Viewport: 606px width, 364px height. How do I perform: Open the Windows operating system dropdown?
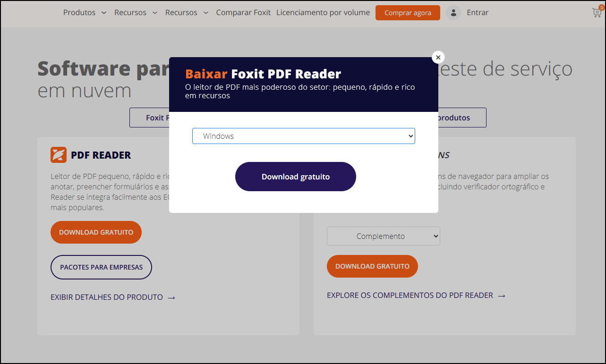click(303, 136)
